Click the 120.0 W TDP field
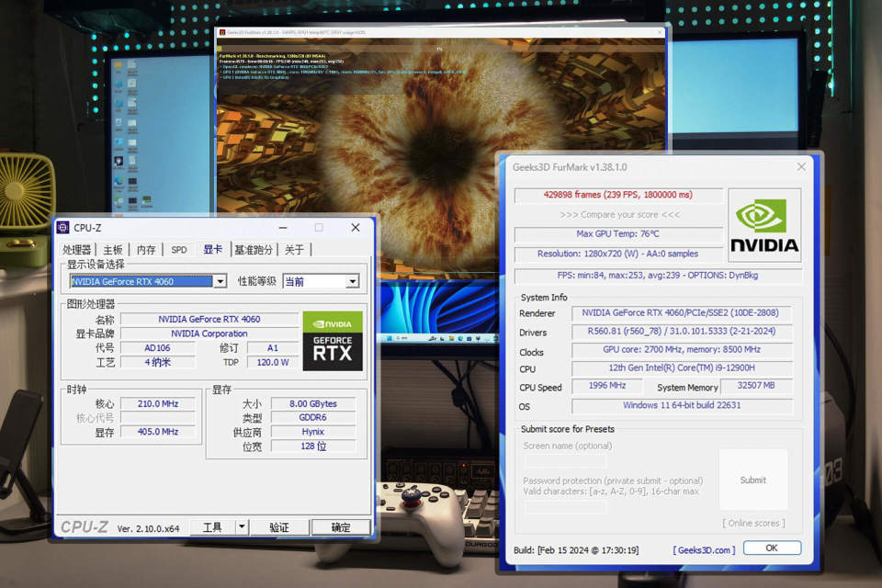The image size is (882, 588). (x=273, y=362)
